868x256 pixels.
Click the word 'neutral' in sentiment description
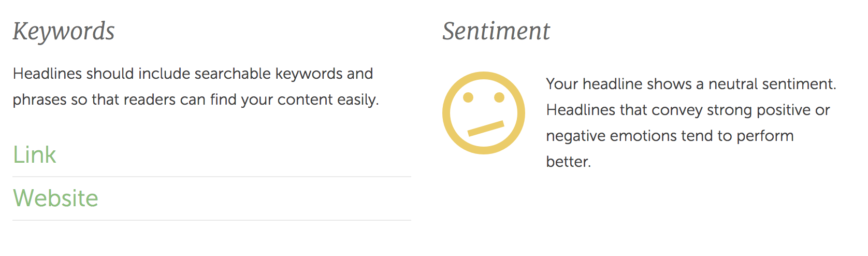click(x=738, y=84)
